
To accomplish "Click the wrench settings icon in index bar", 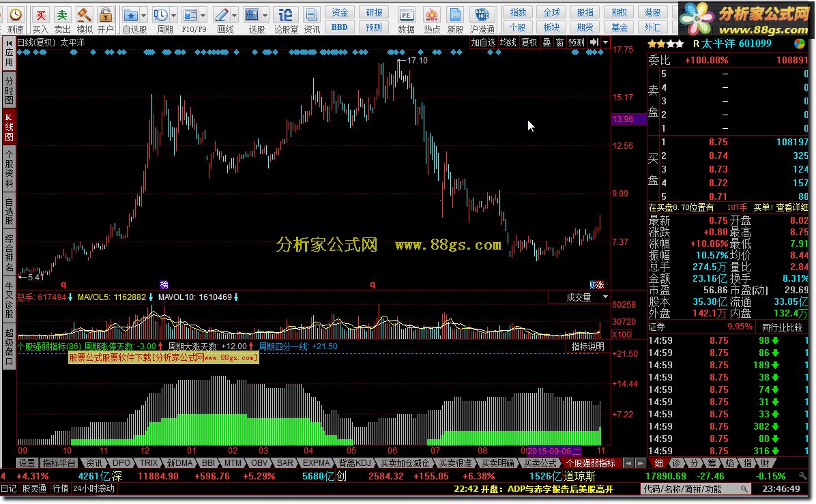I will point(803,475).
